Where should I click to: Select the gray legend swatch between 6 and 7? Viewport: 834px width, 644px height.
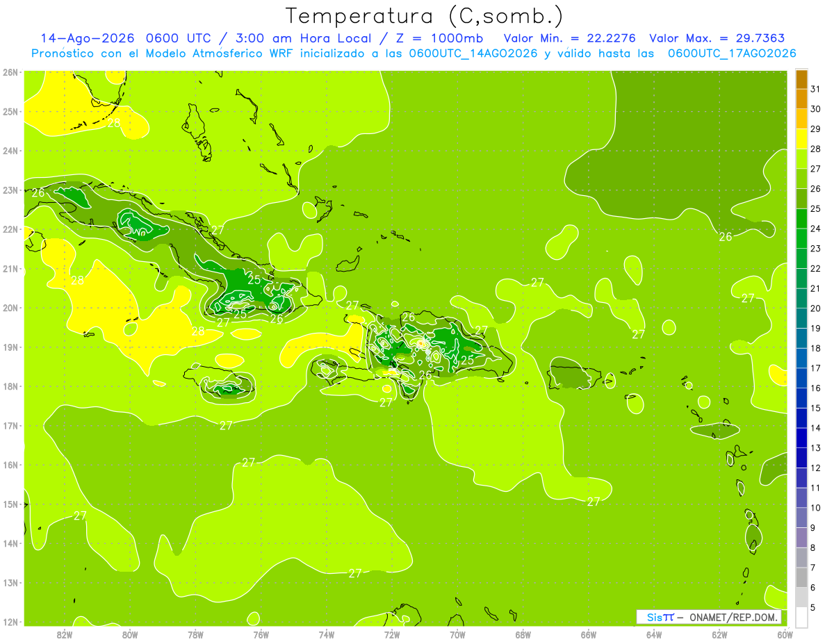(801, 577)
